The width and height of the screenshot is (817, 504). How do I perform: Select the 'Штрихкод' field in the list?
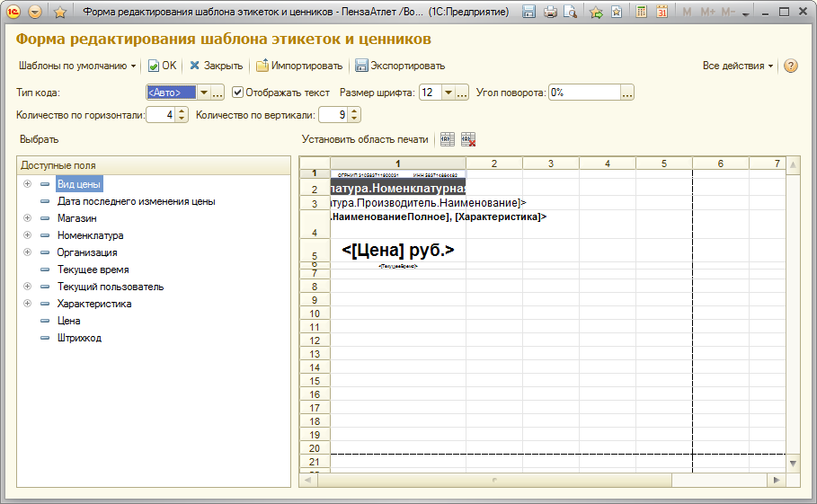79,338
